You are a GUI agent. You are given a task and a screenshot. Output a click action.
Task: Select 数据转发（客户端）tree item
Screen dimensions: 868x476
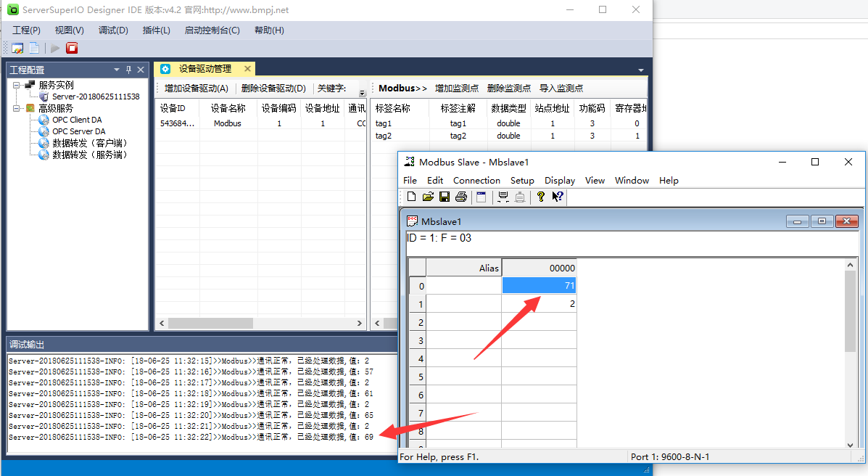click(x=90, y=143)
